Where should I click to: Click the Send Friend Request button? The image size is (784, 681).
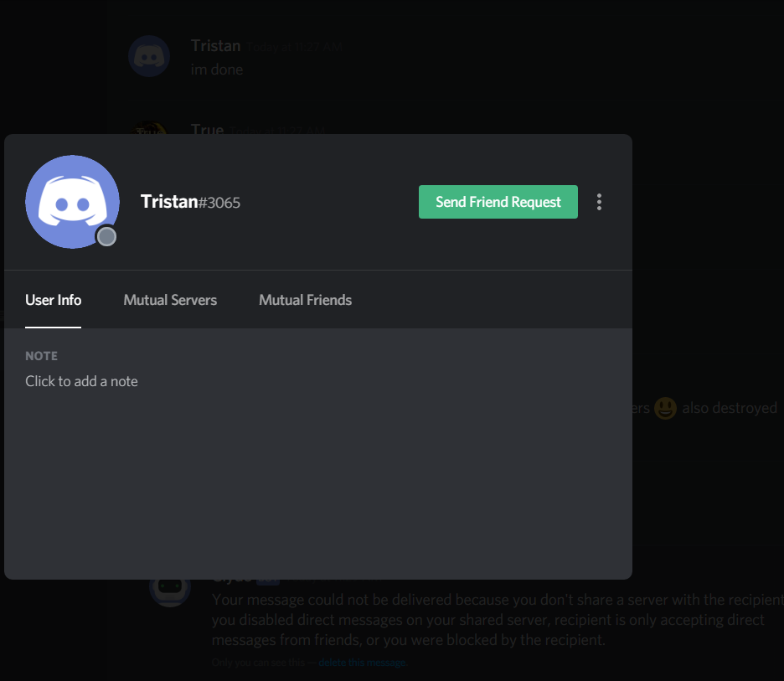point(498,202)
